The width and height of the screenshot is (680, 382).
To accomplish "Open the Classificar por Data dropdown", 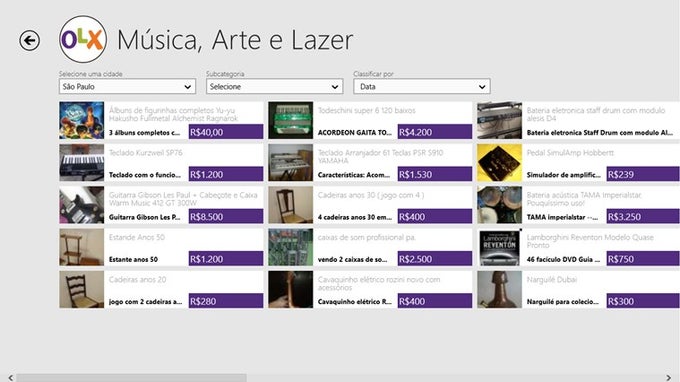I will tap(422, 86).
